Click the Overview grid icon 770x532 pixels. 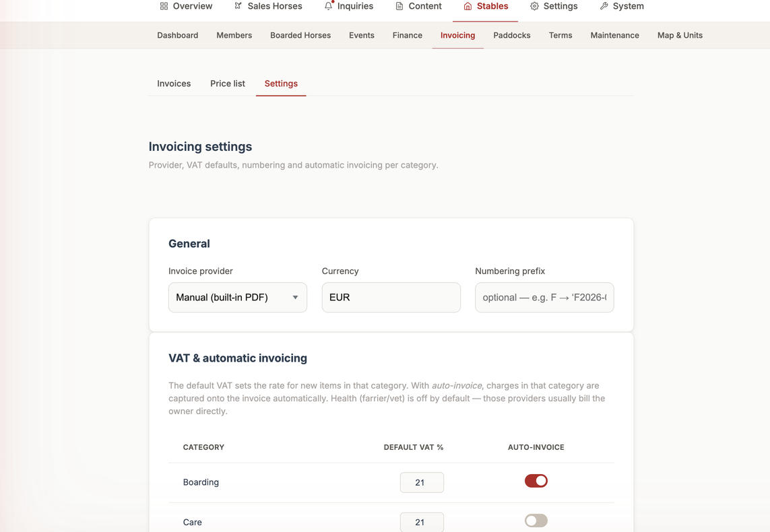[x=164, y=6]
